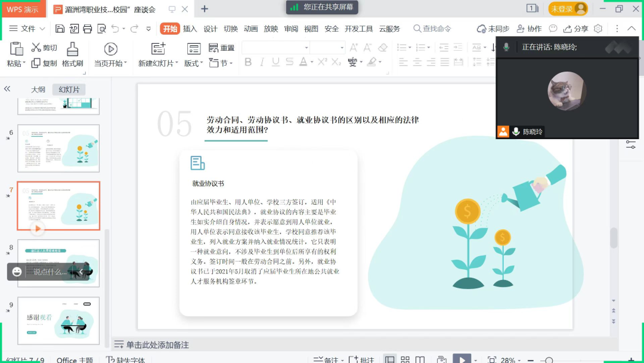Increase font size with A+ icon
The image size is (644, 363).
(x=353, y=48)
